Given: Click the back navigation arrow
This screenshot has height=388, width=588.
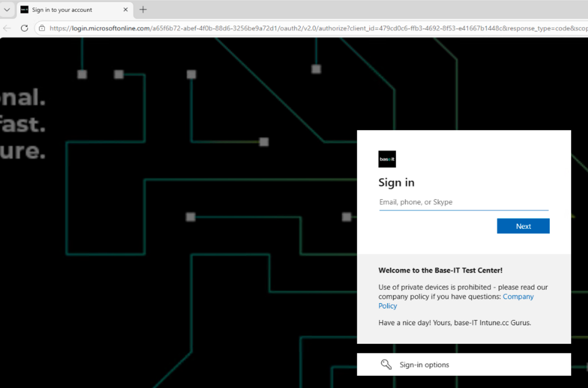Looking at the screenshot, I should 7,27.
